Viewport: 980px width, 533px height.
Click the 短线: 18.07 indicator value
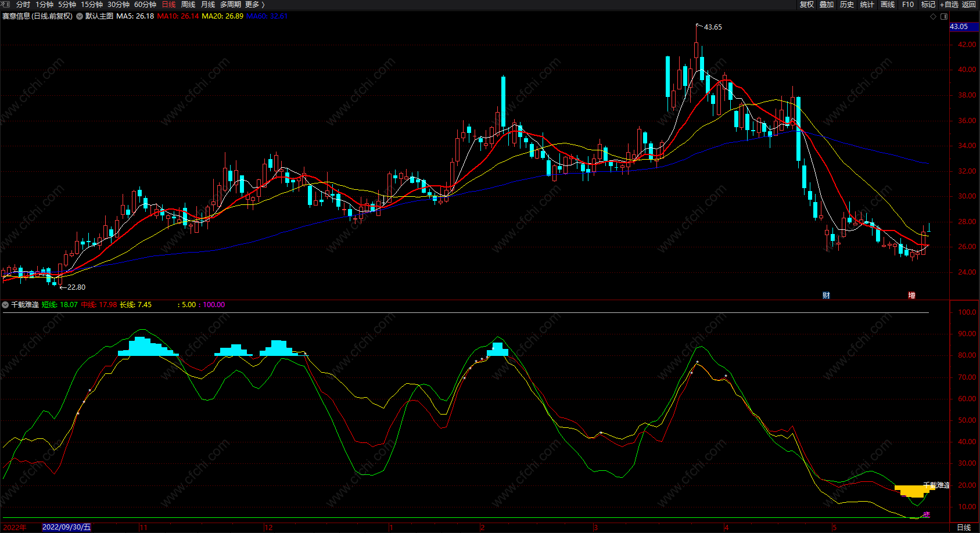59,305
